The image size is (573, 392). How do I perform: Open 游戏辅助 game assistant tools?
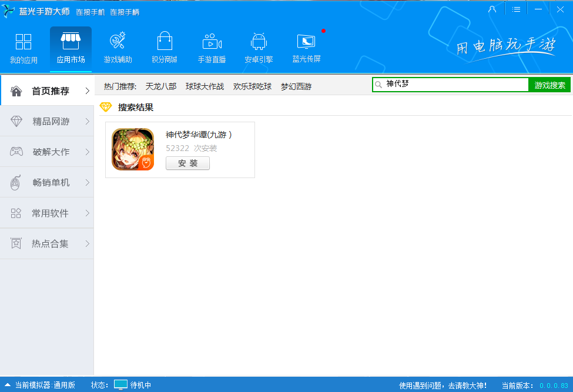coord(118,48)
